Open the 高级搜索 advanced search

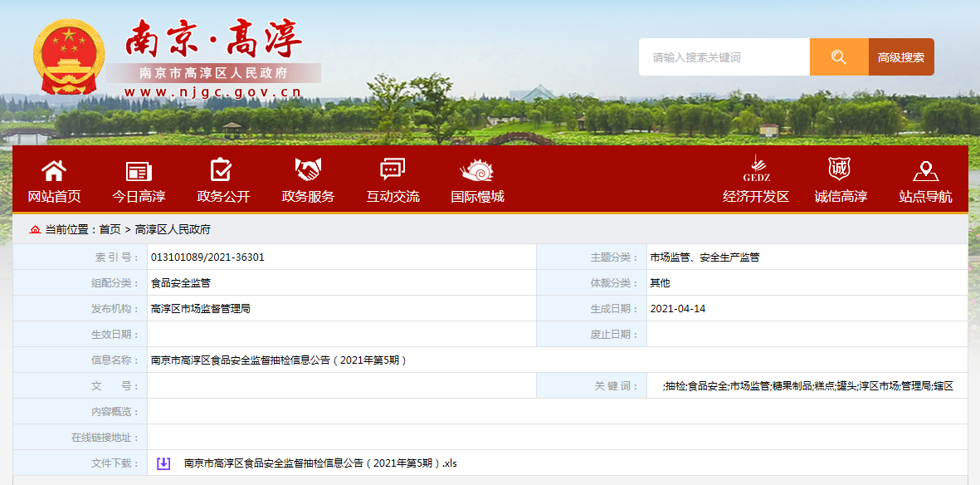(901, 57)
